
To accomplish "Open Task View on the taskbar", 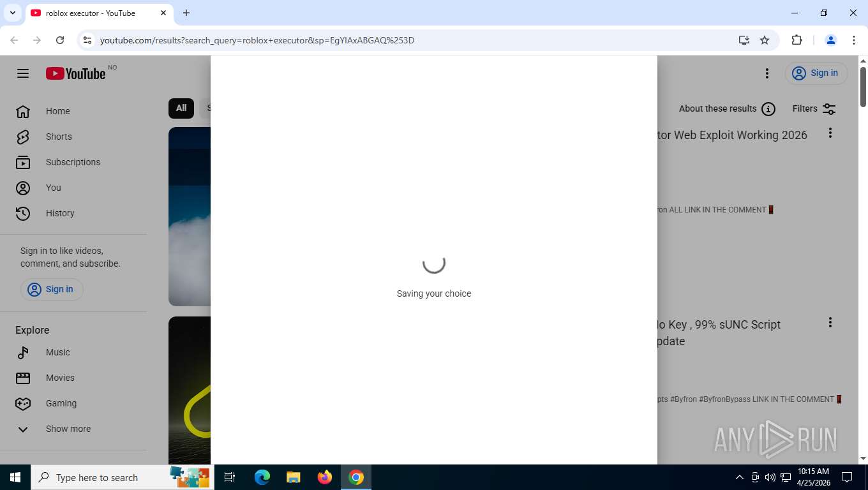I will 230,477.
